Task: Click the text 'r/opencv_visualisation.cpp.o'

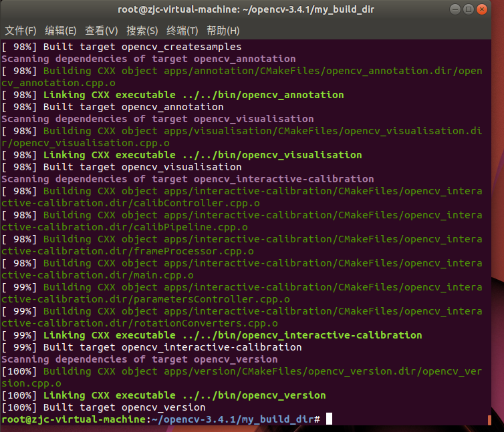Action: coord(86,143)
